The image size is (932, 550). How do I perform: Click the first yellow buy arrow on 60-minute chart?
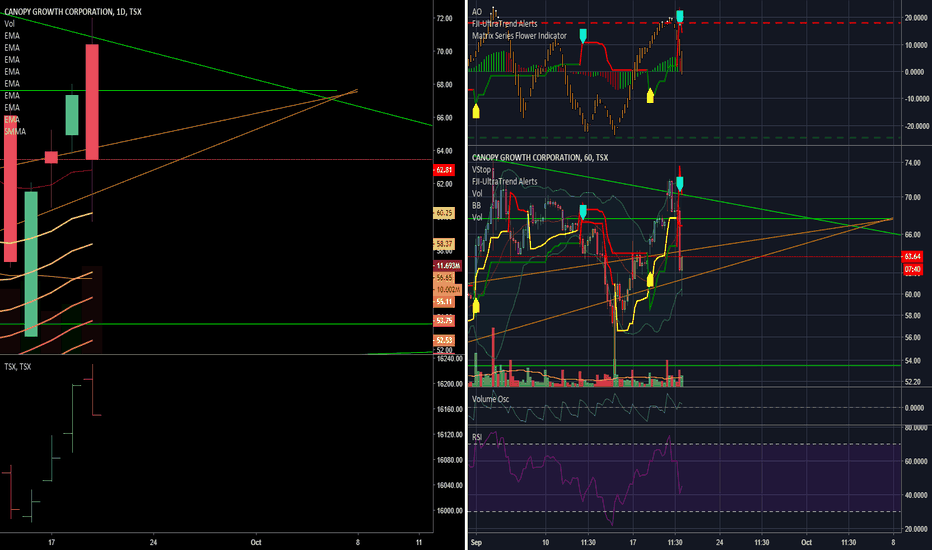[x=476, y=306]
